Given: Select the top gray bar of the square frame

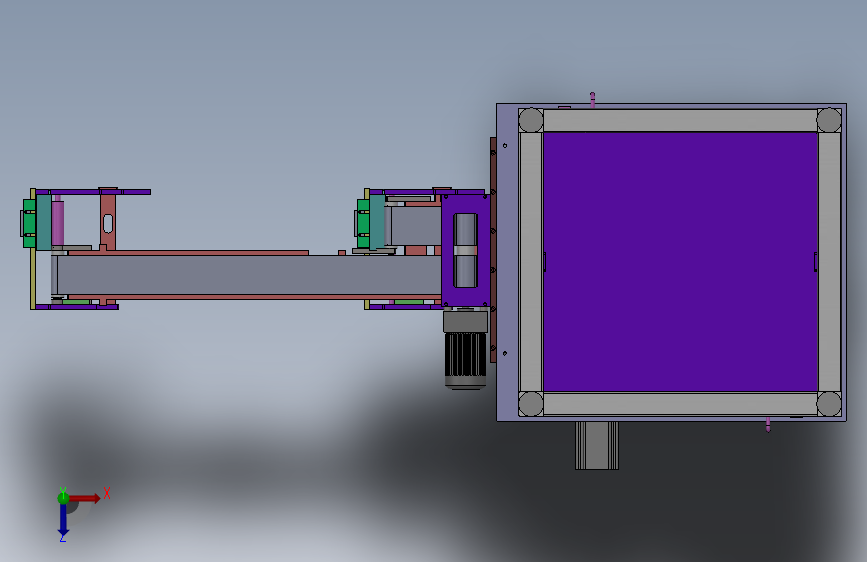Looking at the screenshot, I should pos(680,121).
